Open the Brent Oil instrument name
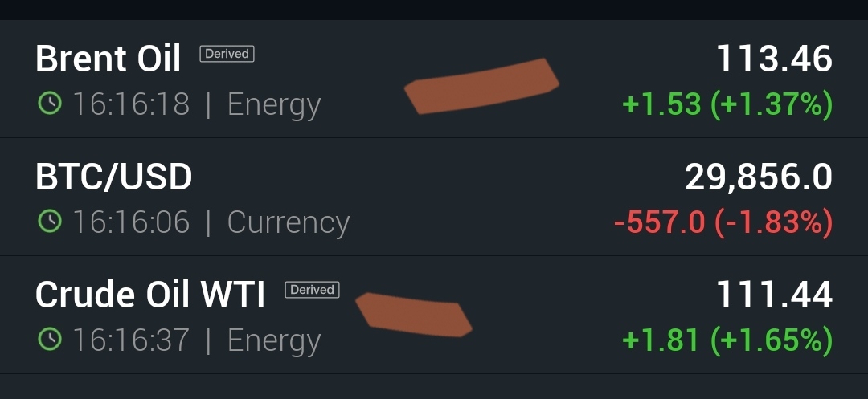 (108, 59)
